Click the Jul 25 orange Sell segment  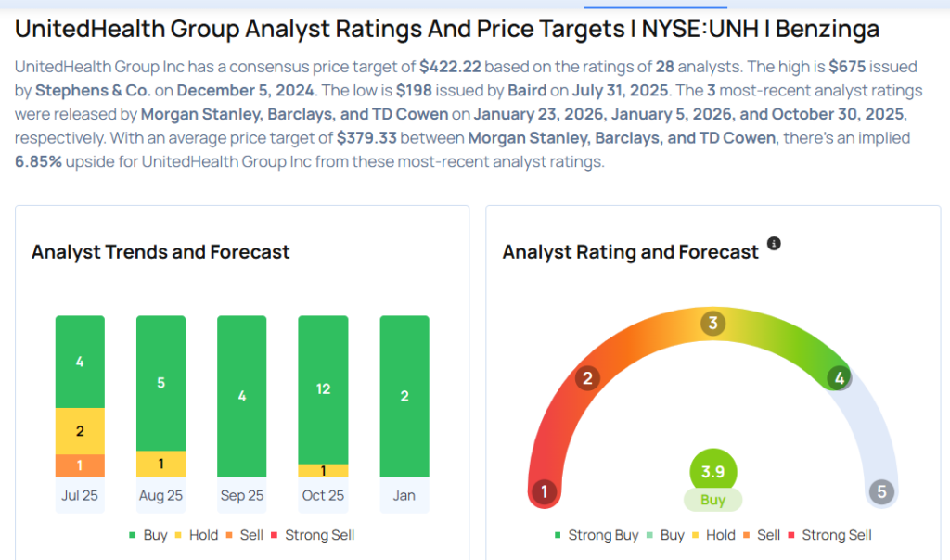click(x=80, y=465)
